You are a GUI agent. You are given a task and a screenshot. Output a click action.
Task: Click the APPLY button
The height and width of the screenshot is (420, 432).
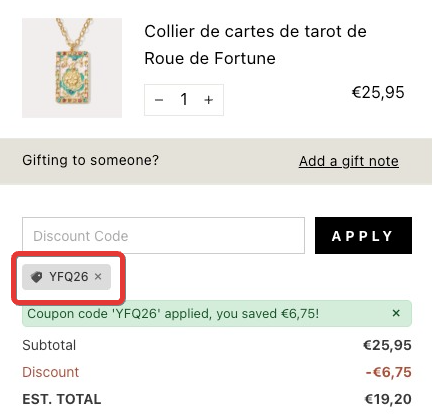coord(363,236)
